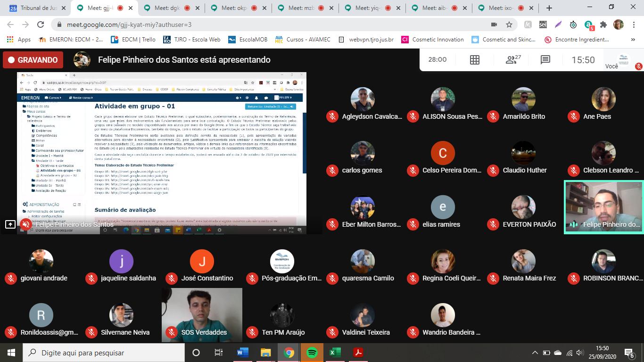Bookmark this page with the star icon
This screenshot has height=362, width=644.
(x=509, y=25)
